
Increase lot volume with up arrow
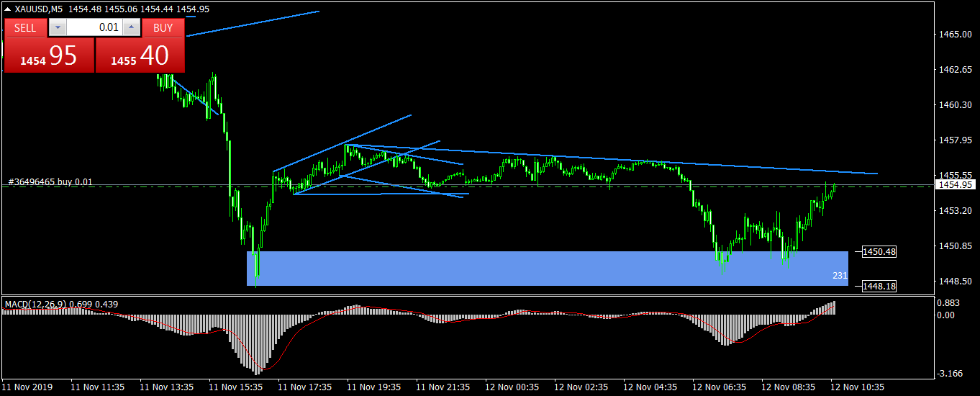pos(131,28)
